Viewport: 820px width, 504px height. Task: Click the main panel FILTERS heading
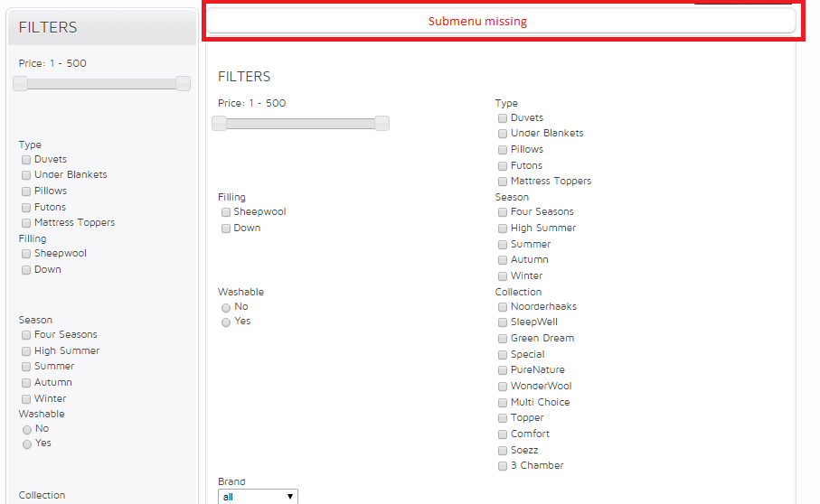point(244,77)
